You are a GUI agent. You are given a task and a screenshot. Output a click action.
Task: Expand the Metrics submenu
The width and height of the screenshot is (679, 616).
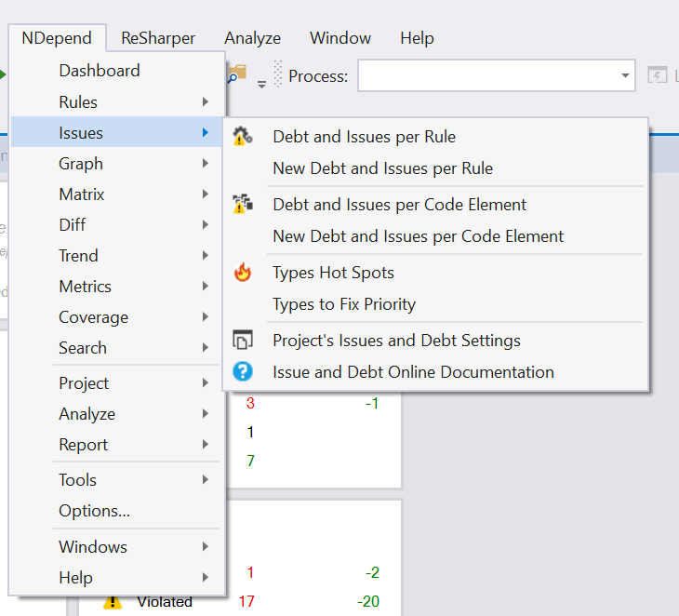116,287
